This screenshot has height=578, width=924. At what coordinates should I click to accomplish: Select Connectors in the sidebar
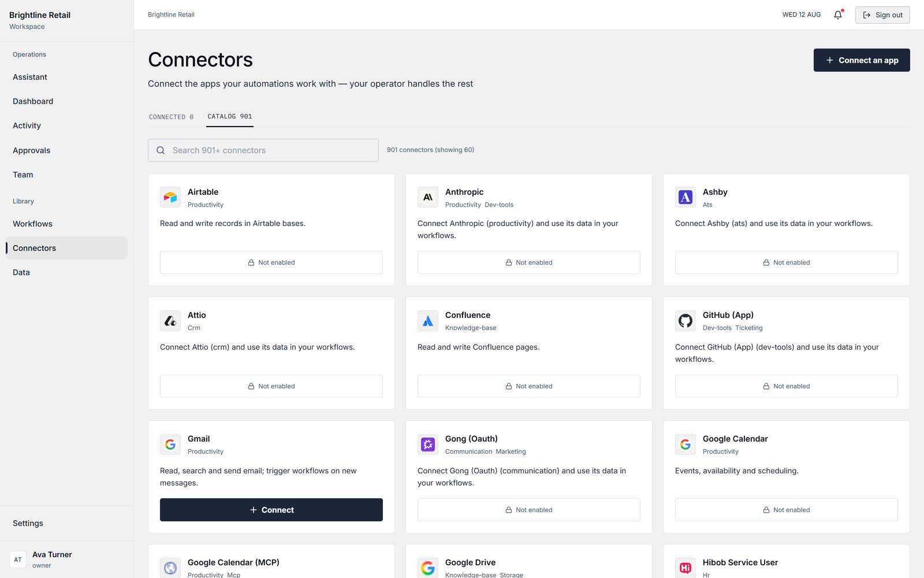coord(66,248)
